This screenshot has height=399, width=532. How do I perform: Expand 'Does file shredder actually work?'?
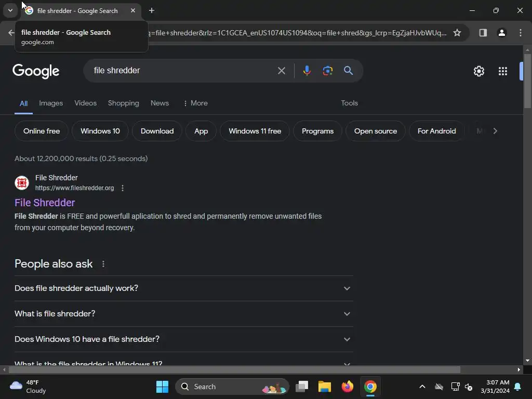pos(184,288)
